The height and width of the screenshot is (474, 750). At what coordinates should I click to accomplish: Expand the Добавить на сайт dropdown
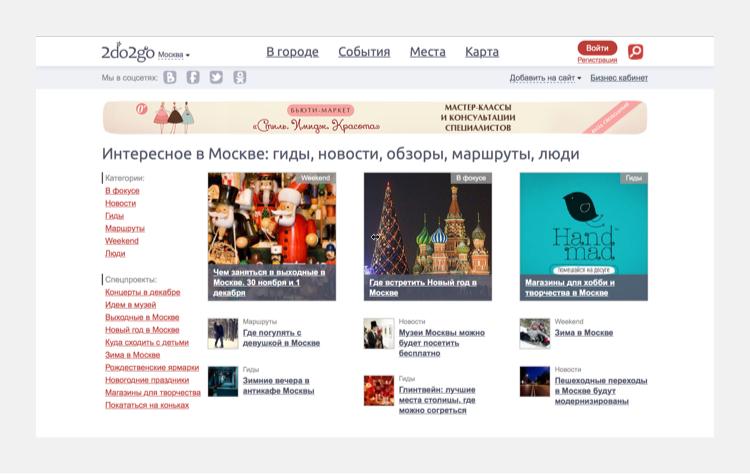pos(544,78)
